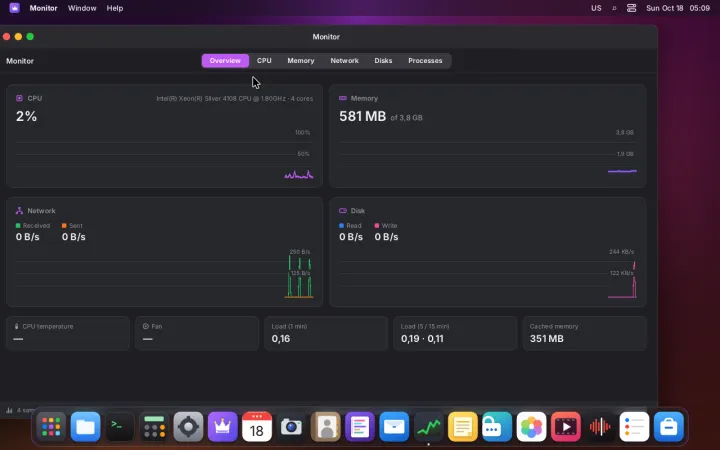Open the purple crown app in dock
The width and height of the screenshot is (720, 450).
tap(222, 427)
